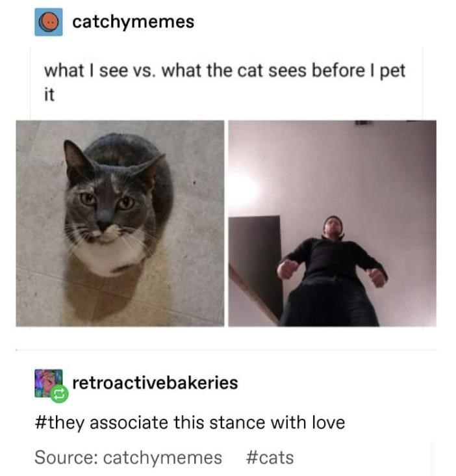
Task: Open the photo of man looming overhead
Action: click(333, 224)
